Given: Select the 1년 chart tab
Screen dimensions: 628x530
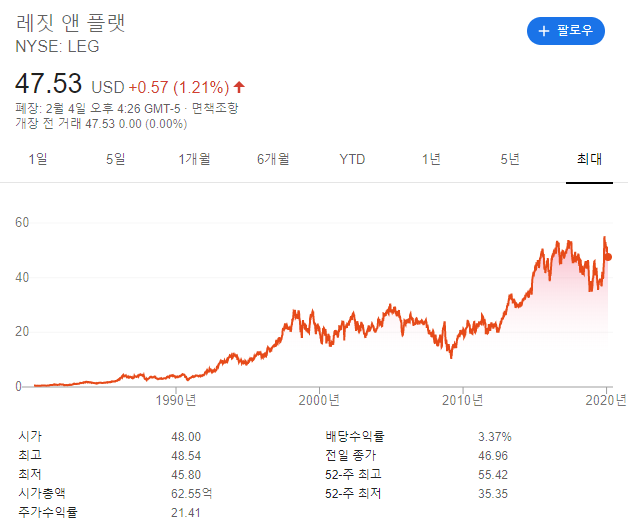Looking at the screenshot, I should 431,159.
